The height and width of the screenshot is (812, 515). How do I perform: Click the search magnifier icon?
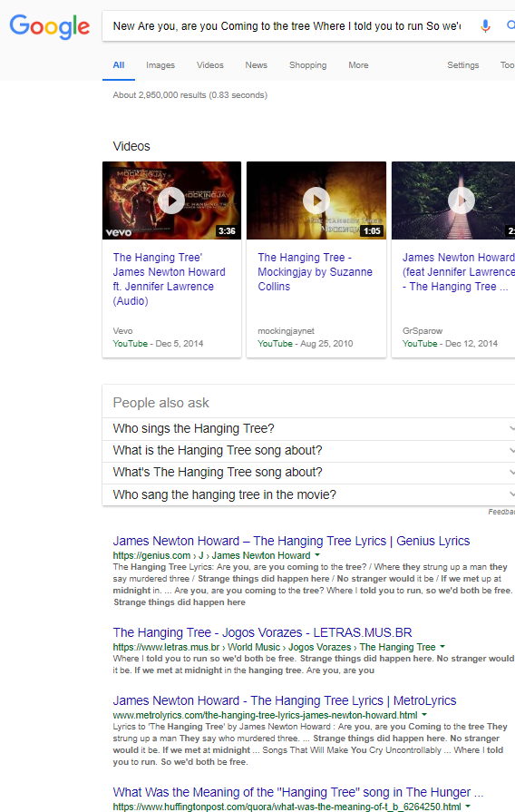(510, 25)
